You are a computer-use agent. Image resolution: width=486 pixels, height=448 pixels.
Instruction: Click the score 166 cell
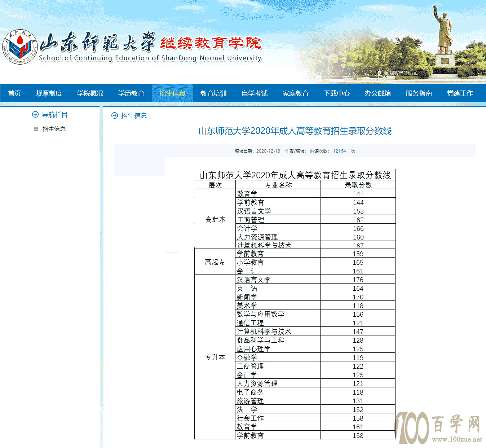358,228
